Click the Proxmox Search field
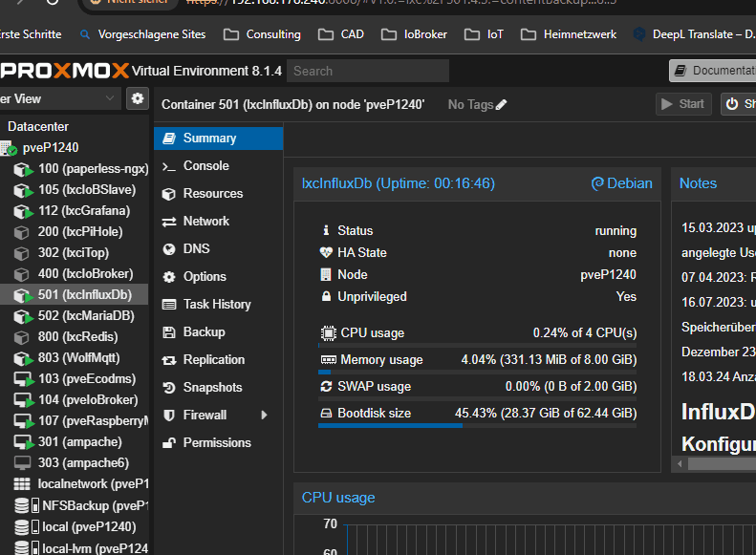The image size is (756, 555). (x=368, y=71)
